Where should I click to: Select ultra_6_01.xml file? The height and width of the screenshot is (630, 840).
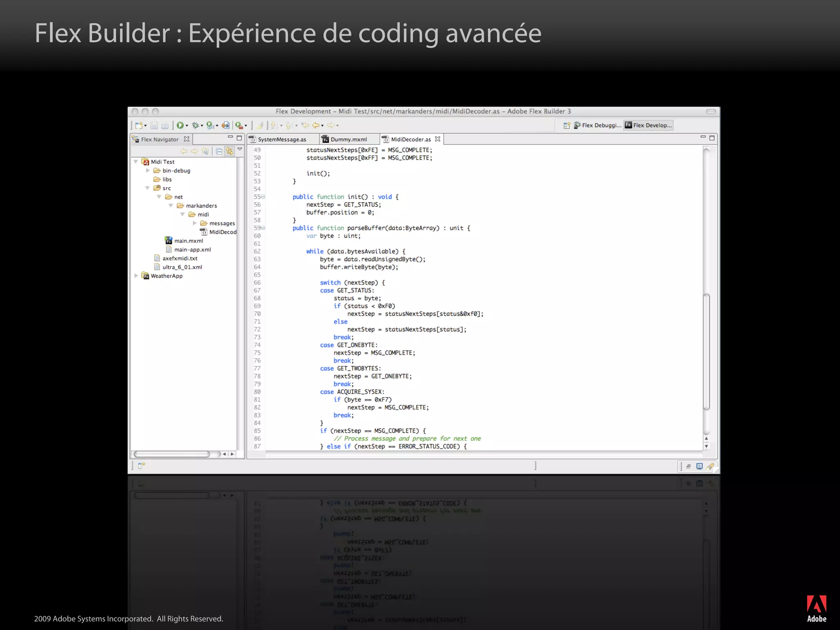pos(178,267)
